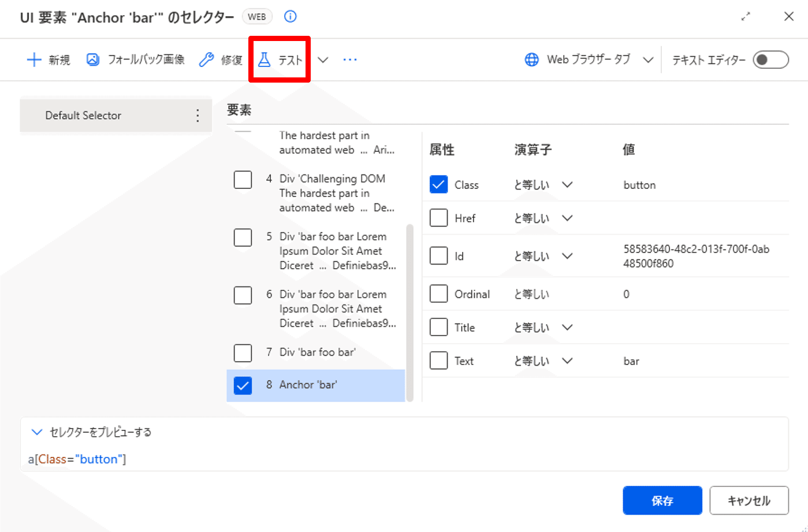
Task: Check element 5 Div checkbox
Action: 243,237
